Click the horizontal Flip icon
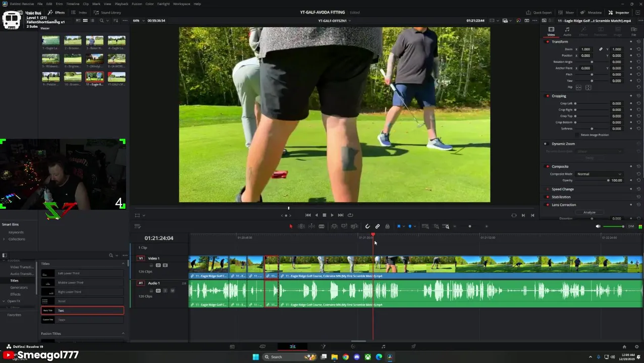 pos(578,87)
